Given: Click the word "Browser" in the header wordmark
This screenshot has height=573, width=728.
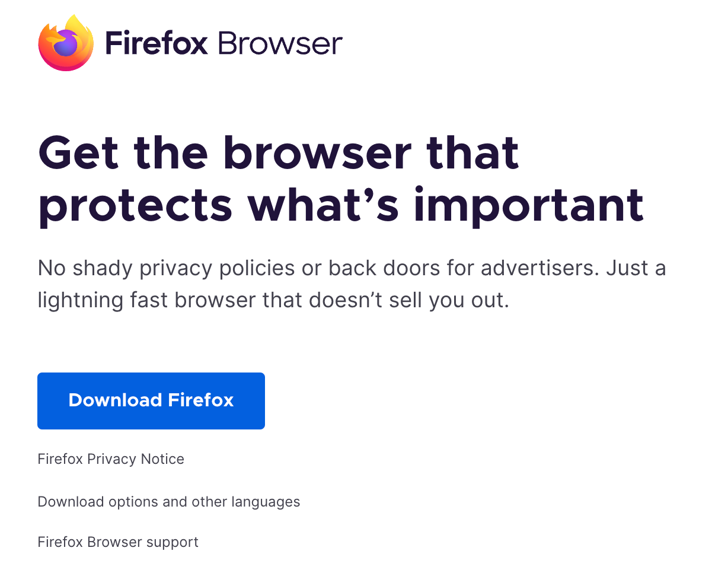Looking at the screenshot, I should point(280,44).
